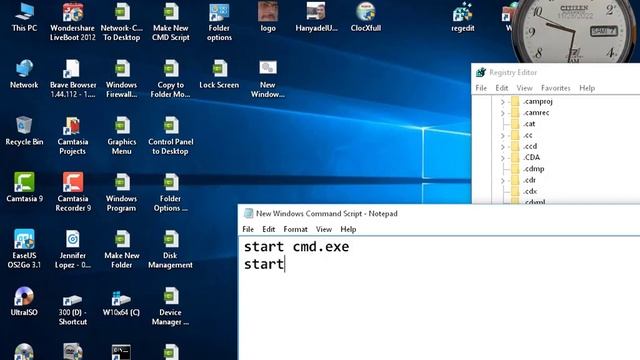This screenshot has height=360, width=640.
Task: Open Notepad Edit menu
Action: pyautogui.click(x=268, y=229)
